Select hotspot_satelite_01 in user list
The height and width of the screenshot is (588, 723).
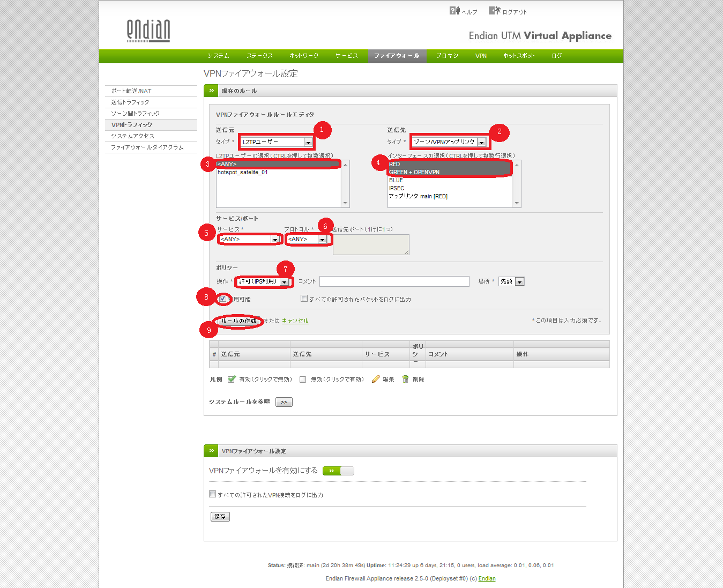click(279, 172)
